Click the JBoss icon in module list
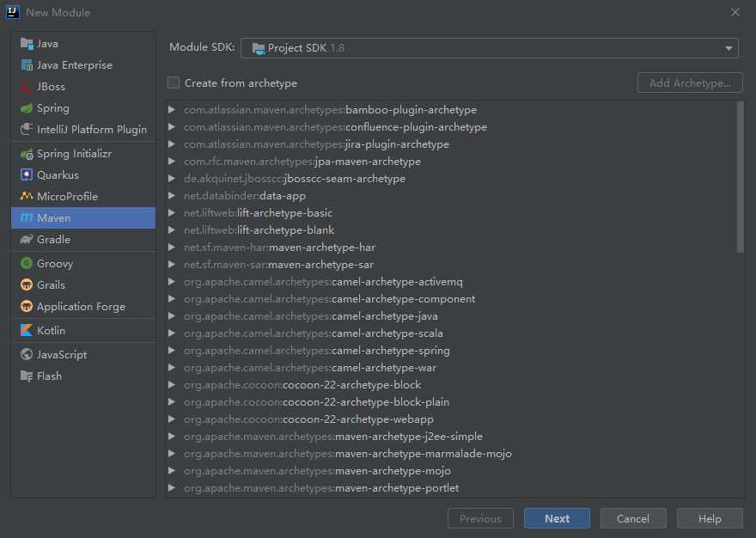Viewport: 756px width, 538px height. (x=27, y=86)
